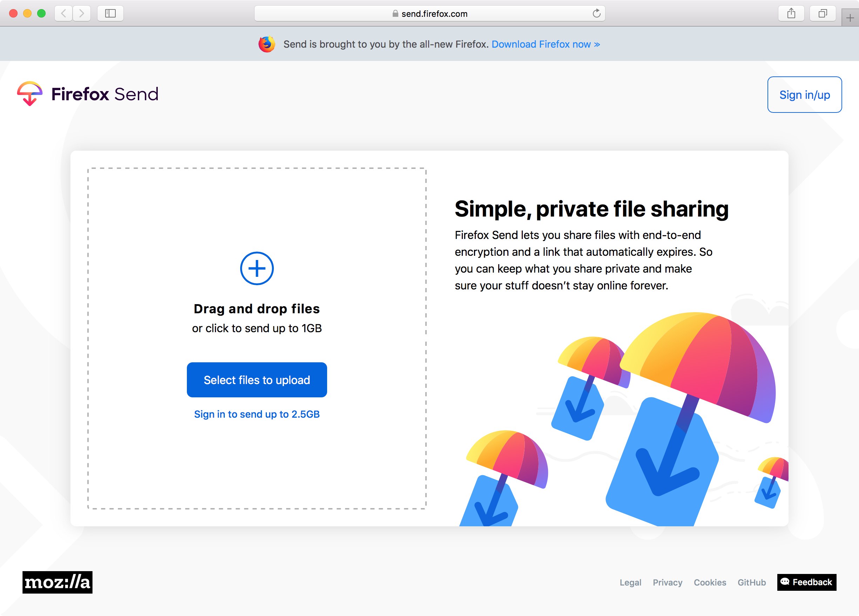859x616 pixels.
Task: Open a new tab with plus button
Action: click(850, 18)
